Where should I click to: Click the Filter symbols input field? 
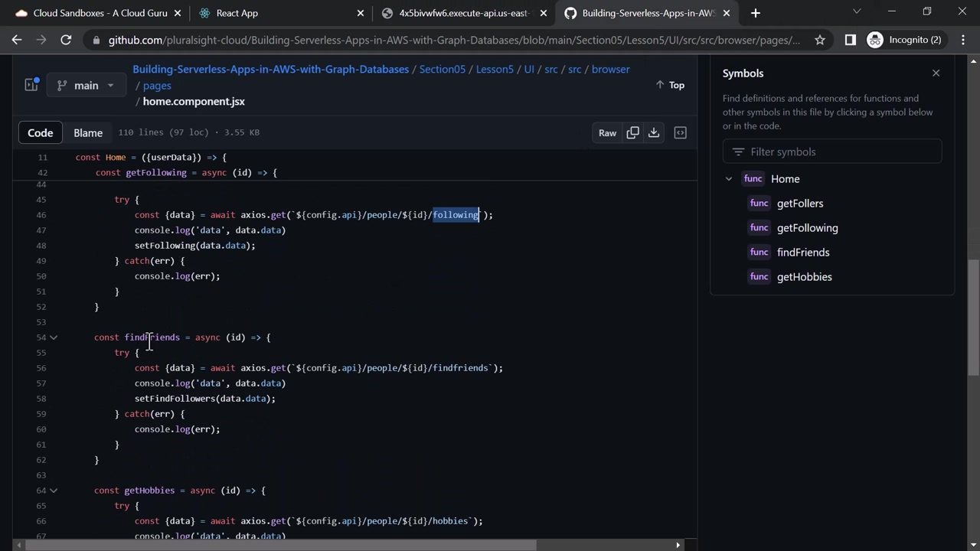(x=831, y=152)
